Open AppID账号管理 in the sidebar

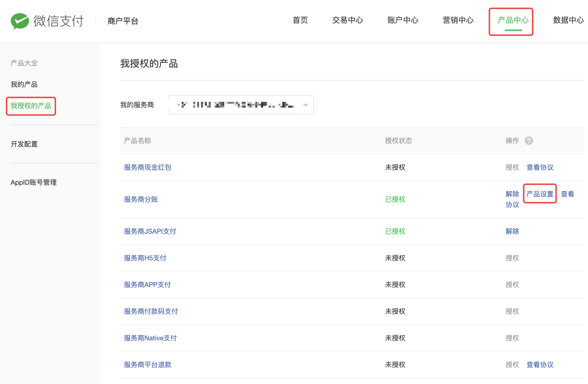pos(34,183)
